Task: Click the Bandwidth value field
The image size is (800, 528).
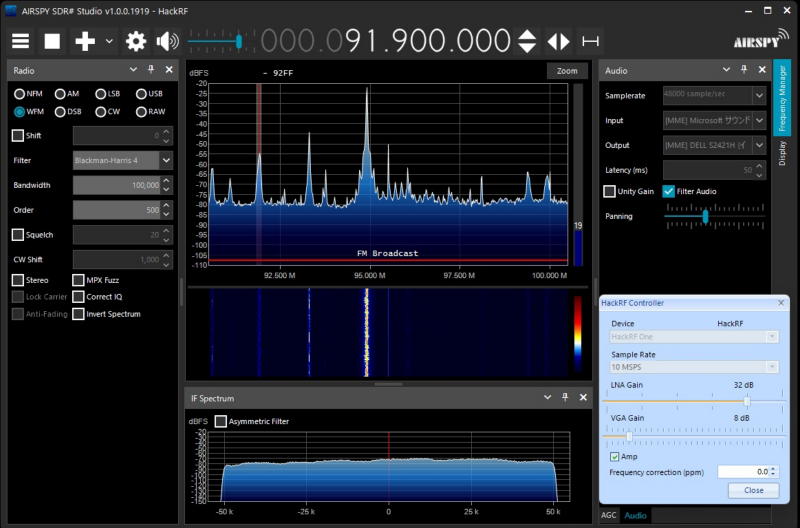Action: pos(117,185)
